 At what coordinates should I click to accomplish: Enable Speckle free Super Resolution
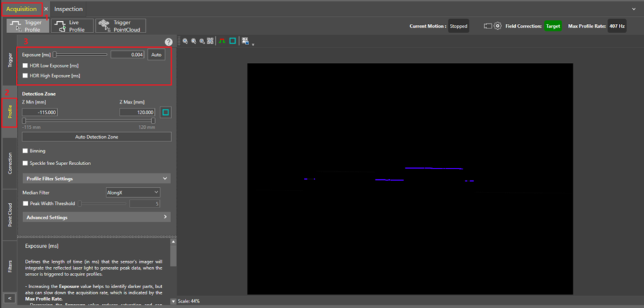click(25, 163)
